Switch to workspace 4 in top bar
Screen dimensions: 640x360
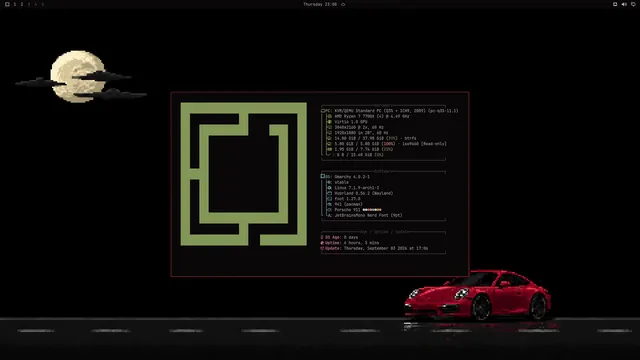36,4
